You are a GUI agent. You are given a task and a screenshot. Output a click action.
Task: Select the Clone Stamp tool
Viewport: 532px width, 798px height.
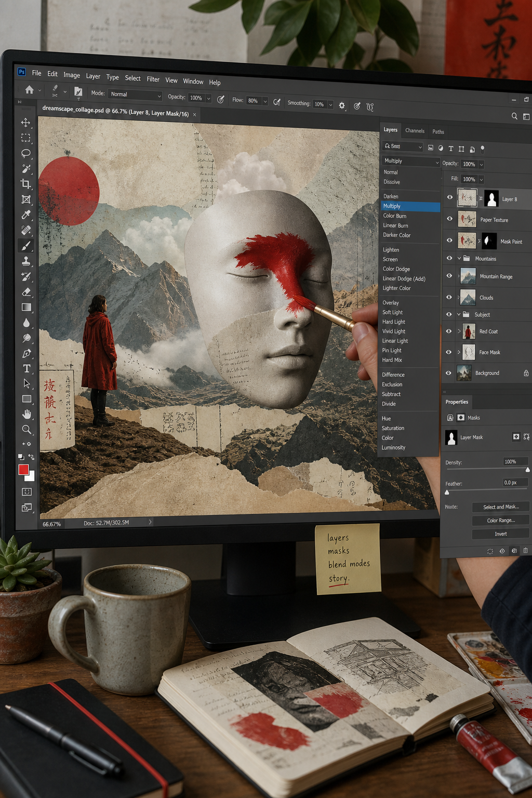pyautogui.click(x=26, y=261)
